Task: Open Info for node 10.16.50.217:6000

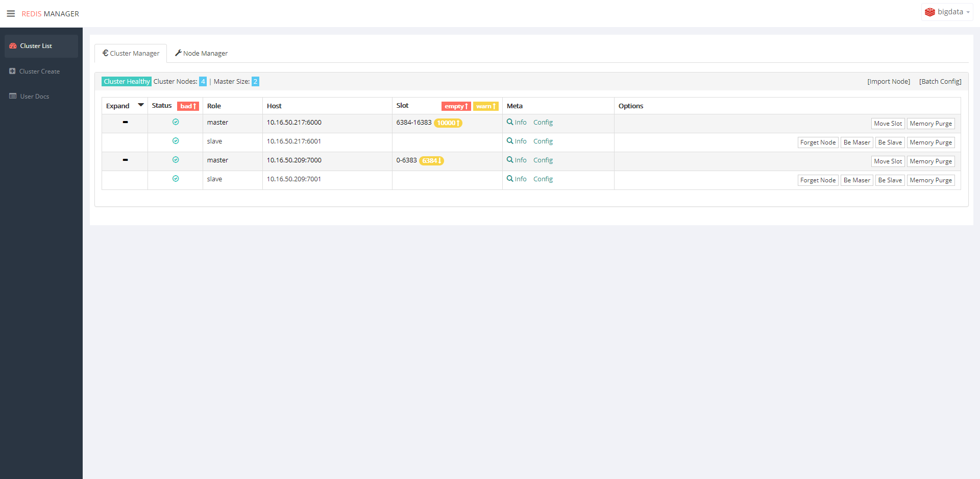Action: coord(517,123)
